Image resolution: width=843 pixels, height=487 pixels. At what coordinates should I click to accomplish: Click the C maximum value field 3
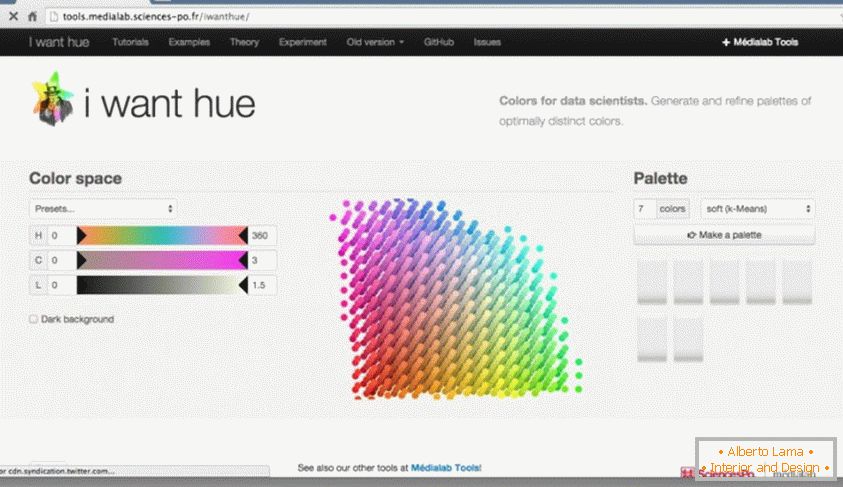(x=262, y=260)
